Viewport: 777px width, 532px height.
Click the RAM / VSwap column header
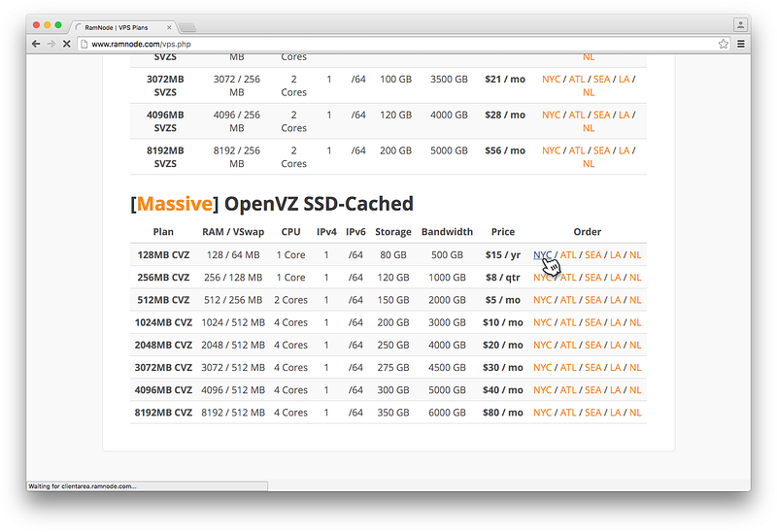[x=233, y=232]
